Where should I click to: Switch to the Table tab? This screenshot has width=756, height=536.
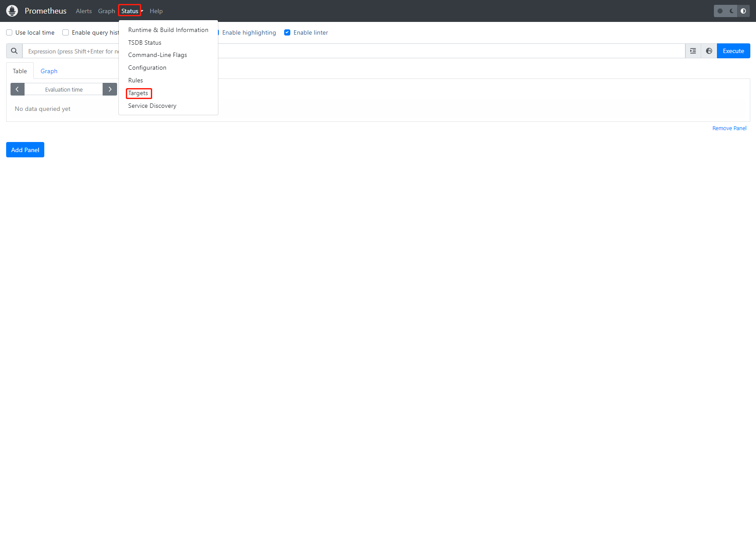20,71
